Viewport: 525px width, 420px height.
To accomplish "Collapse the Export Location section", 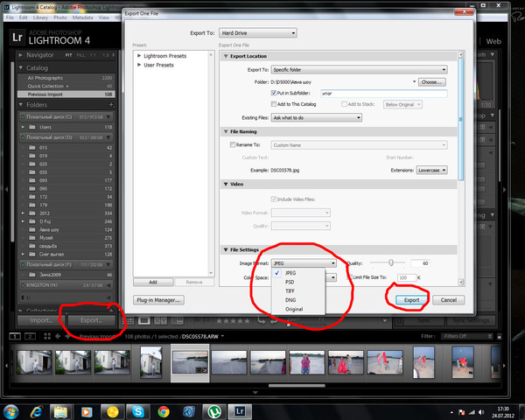I will [x=226, y=56].
